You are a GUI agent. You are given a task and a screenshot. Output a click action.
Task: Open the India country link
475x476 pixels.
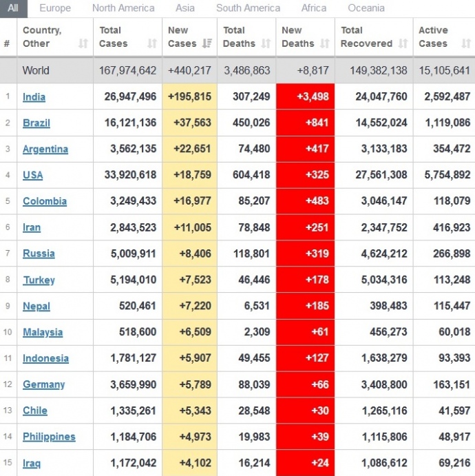click(34, 96)
